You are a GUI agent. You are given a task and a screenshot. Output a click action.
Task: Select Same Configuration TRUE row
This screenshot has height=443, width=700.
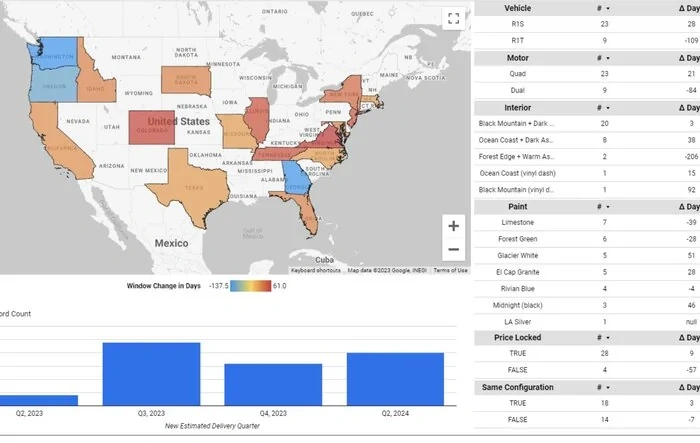click(587, 403)
